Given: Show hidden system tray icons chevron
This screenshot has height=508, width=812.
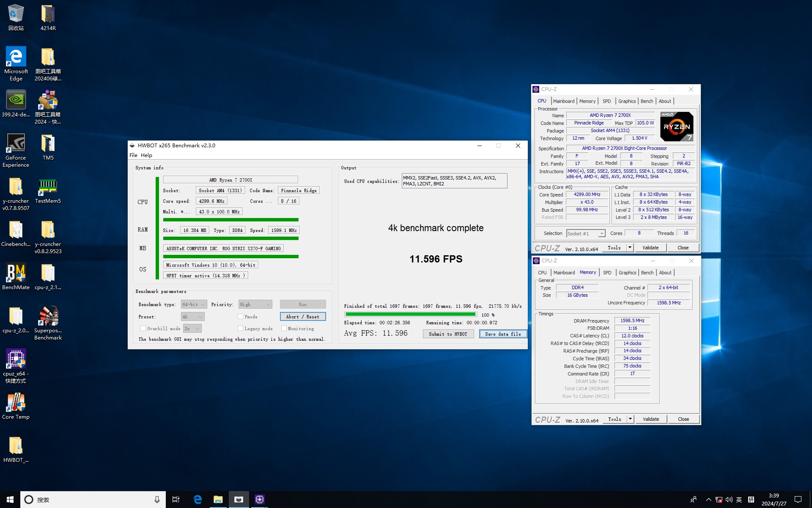Looking at the screenshot, I should [708, 500].
